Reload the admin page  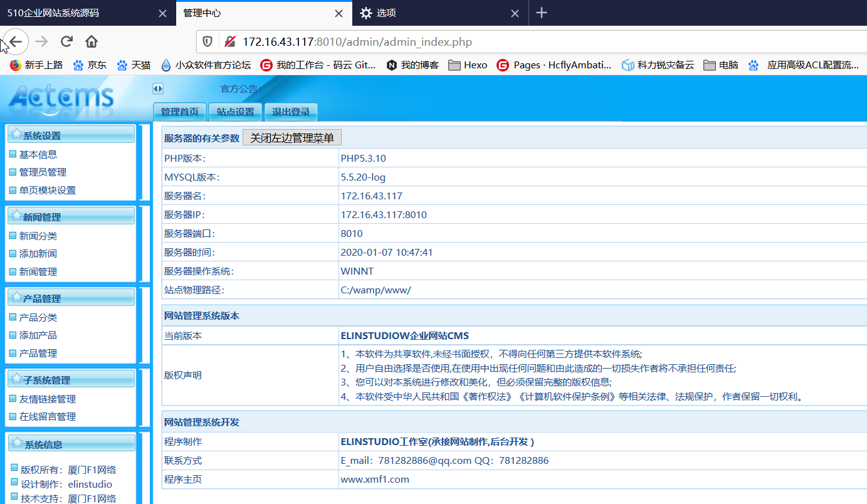pos(66,42)
